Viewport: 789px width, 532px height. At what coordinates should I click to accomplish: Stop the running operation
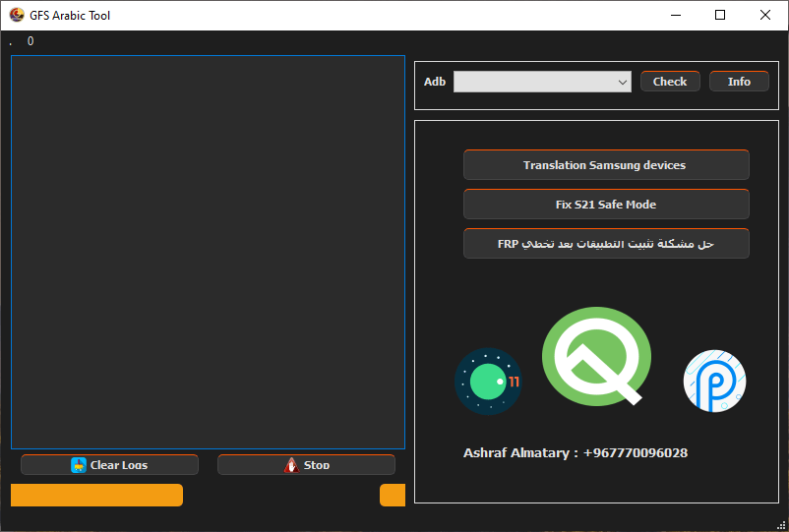coord(306,464)
